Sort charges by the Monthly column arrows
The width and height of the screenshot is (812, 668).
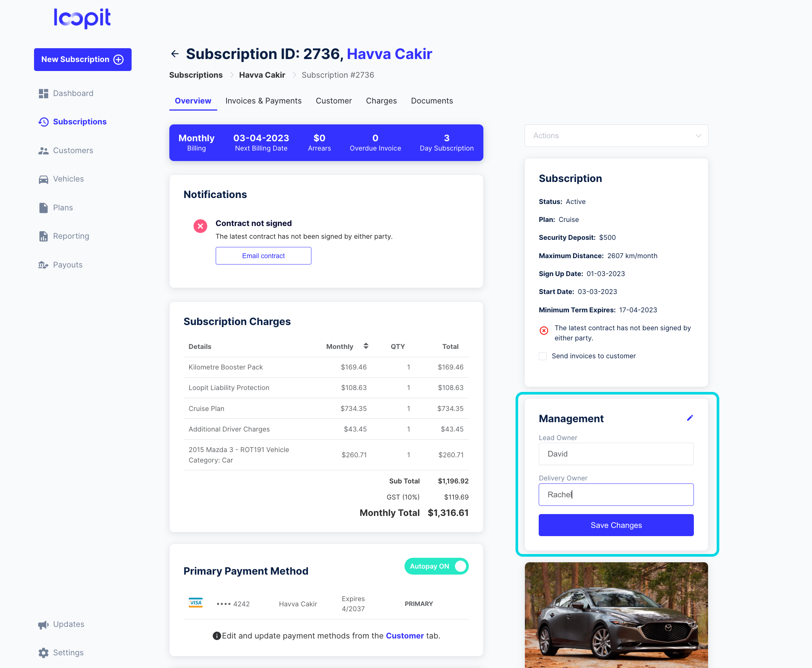366,346
